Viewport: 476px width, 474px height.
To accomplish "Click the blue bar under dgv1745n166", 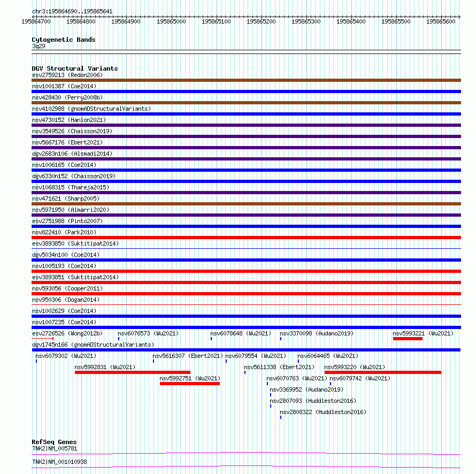I will tap(246, 350).
